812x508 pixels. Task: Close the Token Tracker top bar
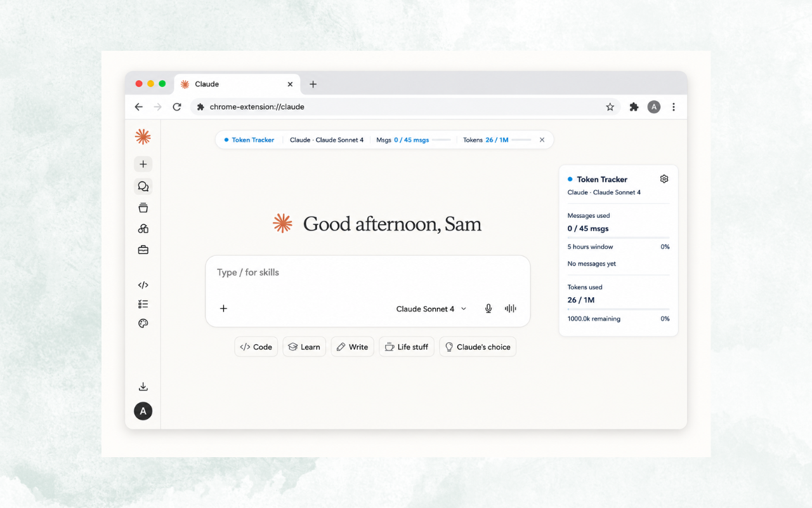[542, 140]
